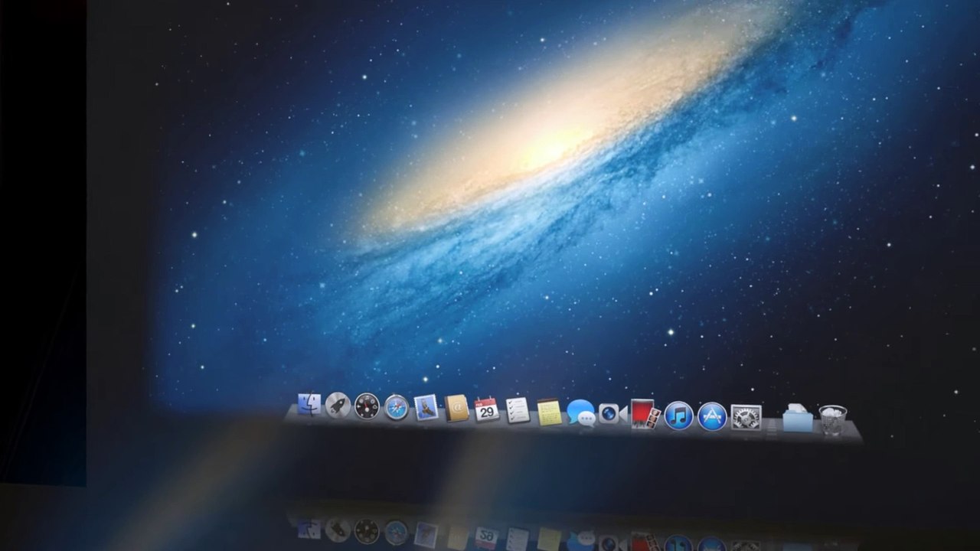Open Finder from the Dock
Viewport: 980px width, 551px height.
(309, 404)
